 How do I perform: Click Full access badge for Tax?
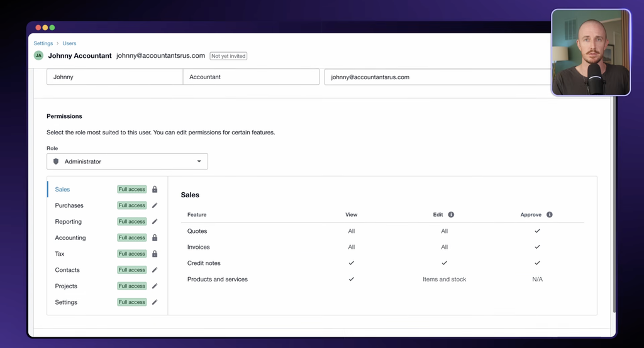click(132, 254)
